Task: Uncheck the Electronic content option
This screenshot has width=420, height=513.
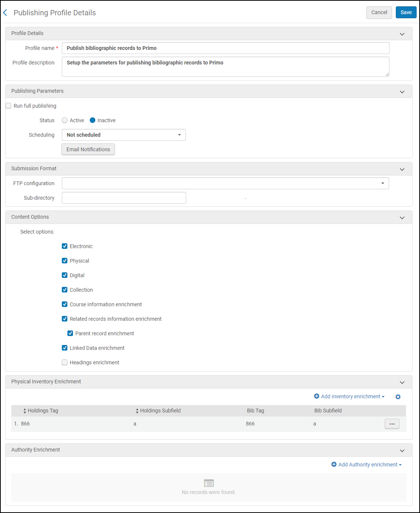Action: (x=65, y=246)
